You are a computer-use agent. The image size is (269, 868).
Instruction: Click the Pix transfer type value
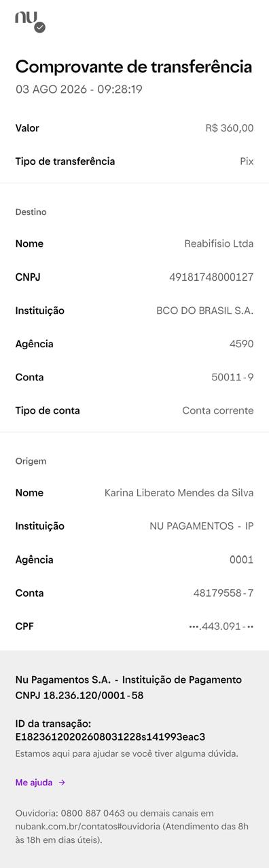pos(247,161)
